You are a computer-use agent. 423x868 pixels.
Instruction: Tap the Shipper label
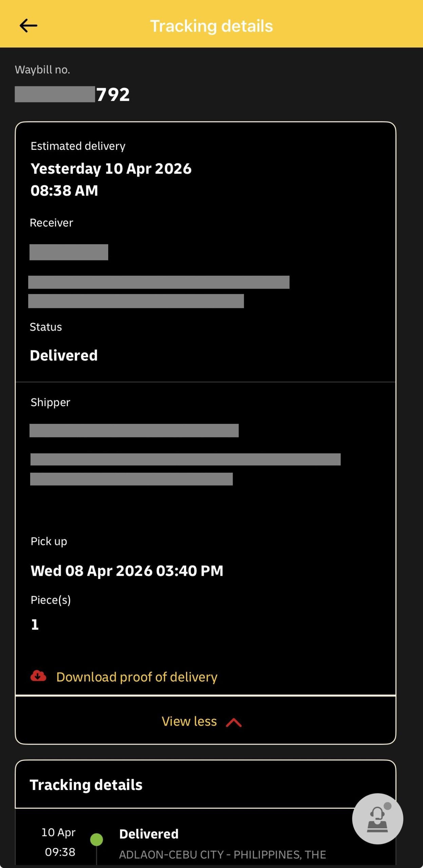point(51,402)
